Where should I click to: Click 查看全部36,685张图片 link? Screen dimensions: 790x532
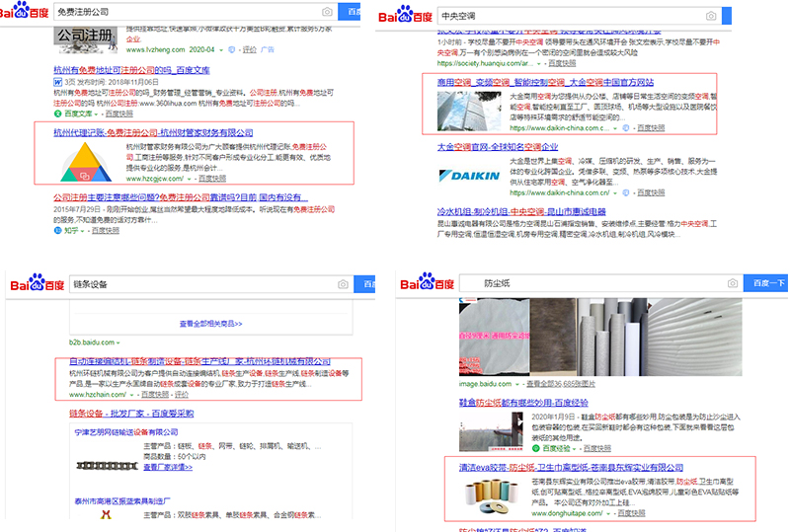tap(561, 384)
